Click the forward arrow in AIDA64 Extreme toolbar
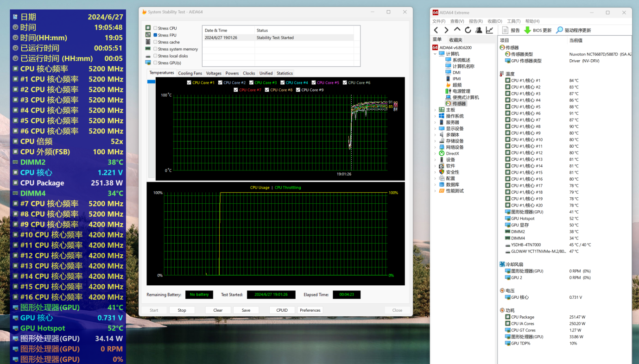 pos(446,30)
